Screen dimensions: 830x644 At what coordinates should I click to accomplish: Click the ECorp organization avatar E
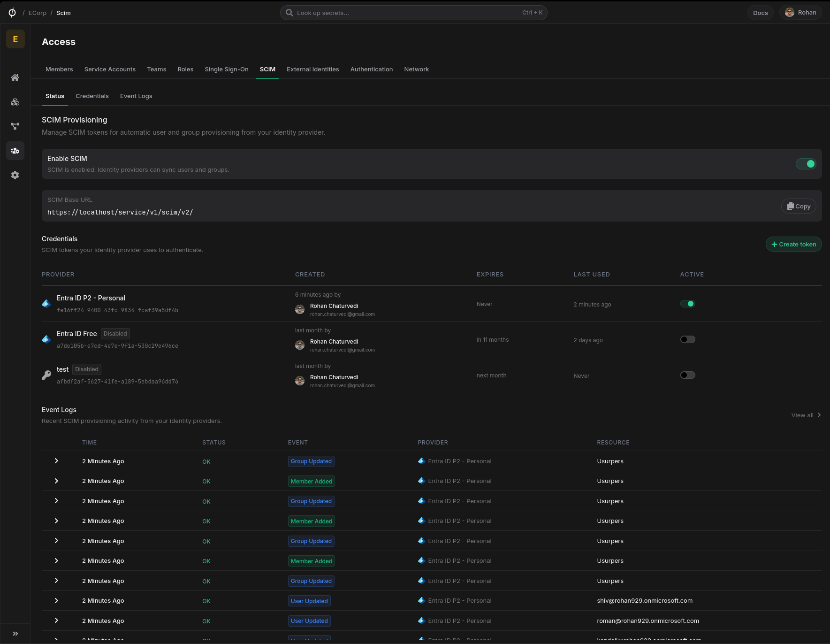coord(15,39)
